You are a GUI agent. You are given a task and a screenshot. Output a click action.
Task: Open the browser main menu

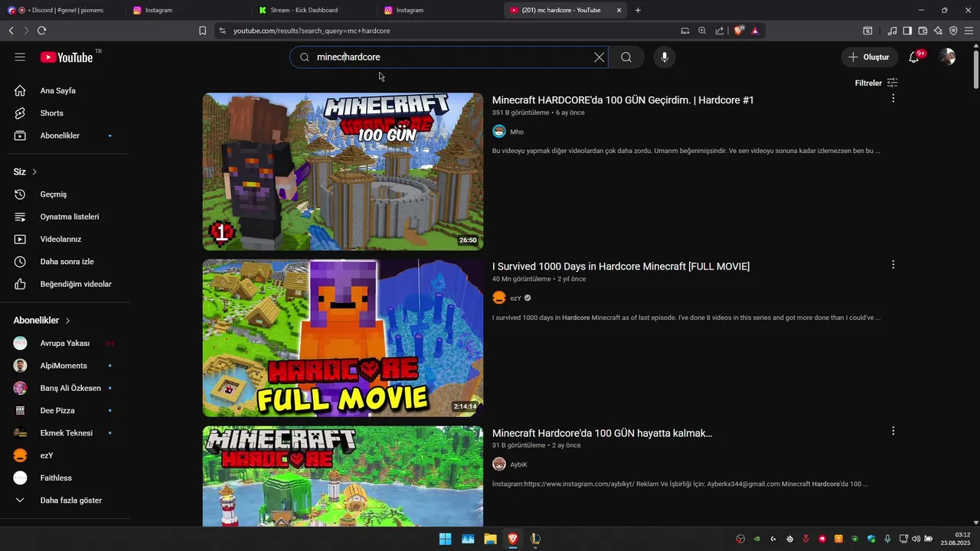click(x=969, y=31)
